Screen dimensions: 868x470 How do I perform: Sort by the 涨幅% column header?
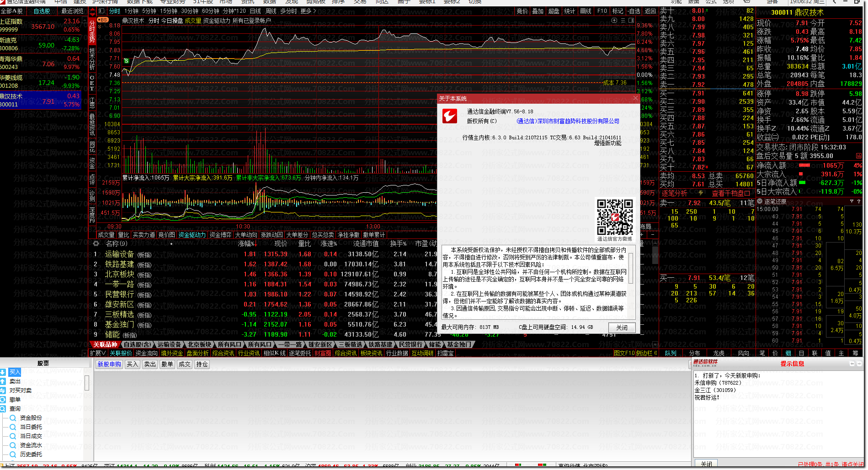[247, 243]
